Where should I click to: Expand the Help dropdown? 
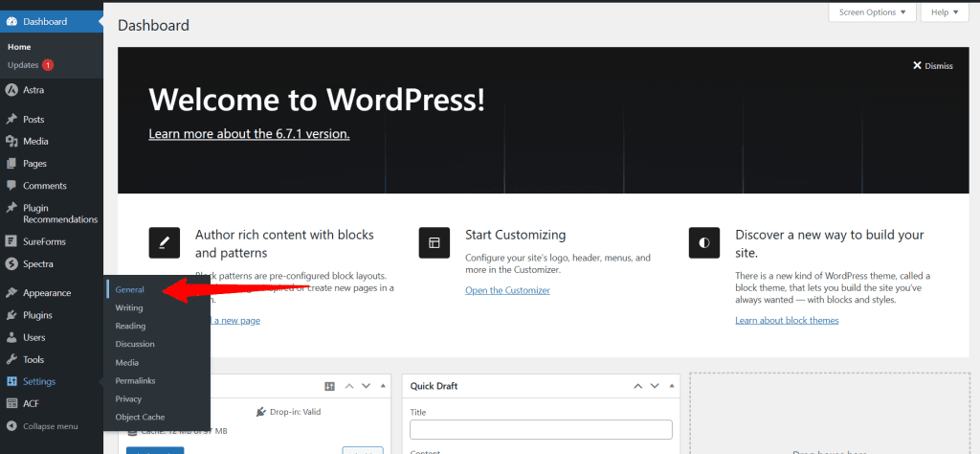[x=944, y=11]
